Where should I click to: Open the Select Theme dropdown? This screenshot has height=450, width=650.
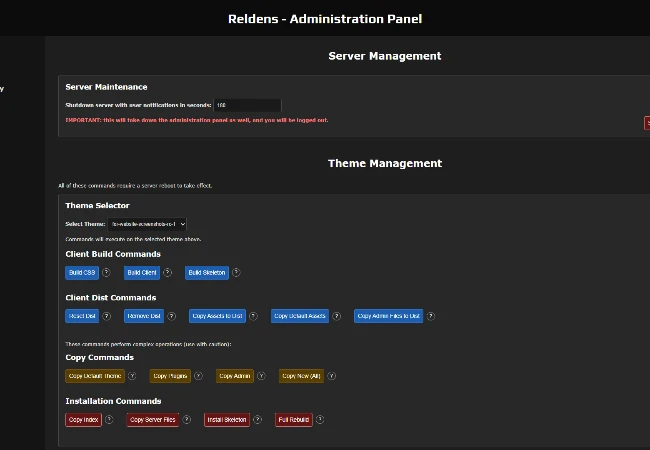pyautogui.click(x=147, y=224)
